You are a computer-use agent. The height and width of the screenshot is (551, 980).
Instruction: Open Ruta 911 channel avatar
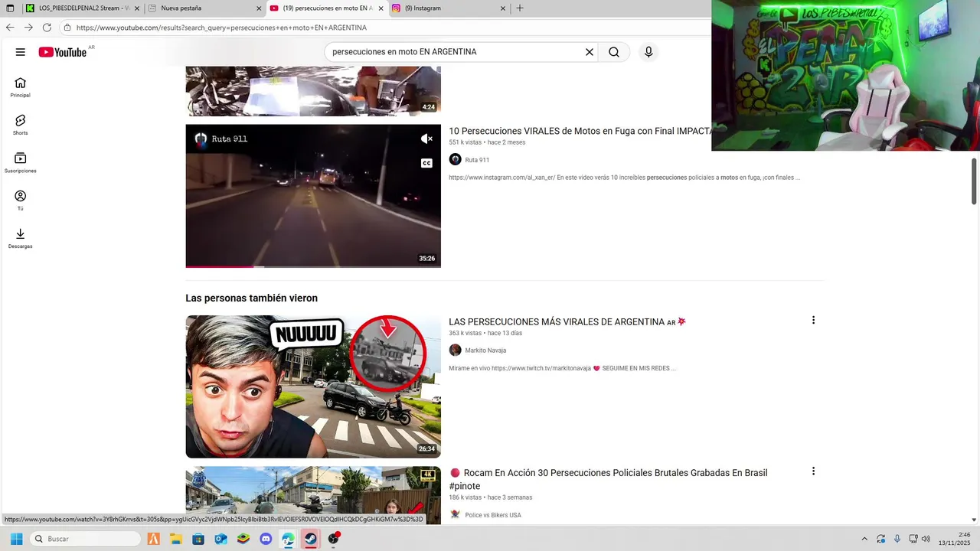(455, 159)
